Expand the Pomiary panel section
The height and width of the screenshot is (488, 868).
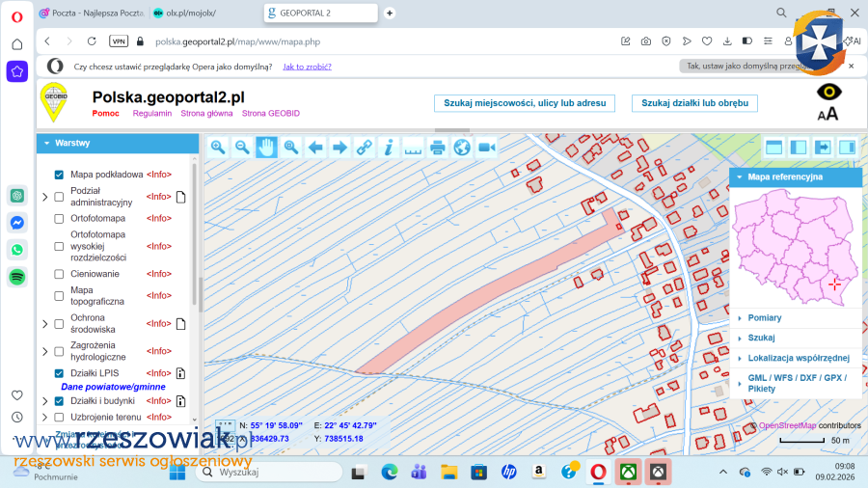point(764,317)
